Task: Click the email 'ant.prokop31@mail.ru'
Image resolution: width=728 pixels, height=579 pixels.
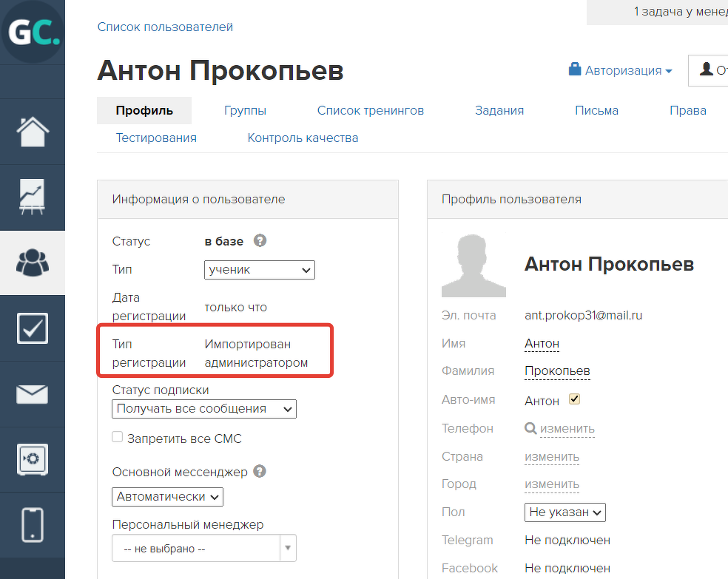Action: 584,316
